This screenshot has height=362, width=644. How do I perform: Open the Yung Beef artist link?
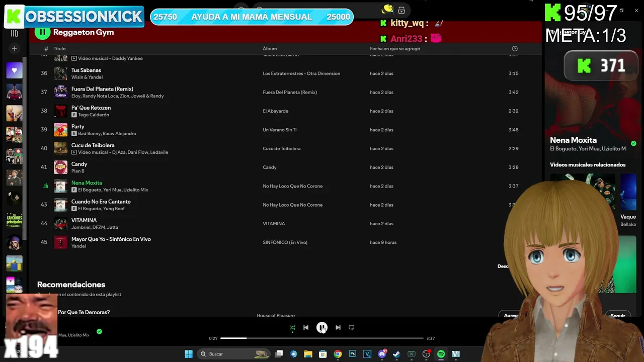[x=114, y=209]
